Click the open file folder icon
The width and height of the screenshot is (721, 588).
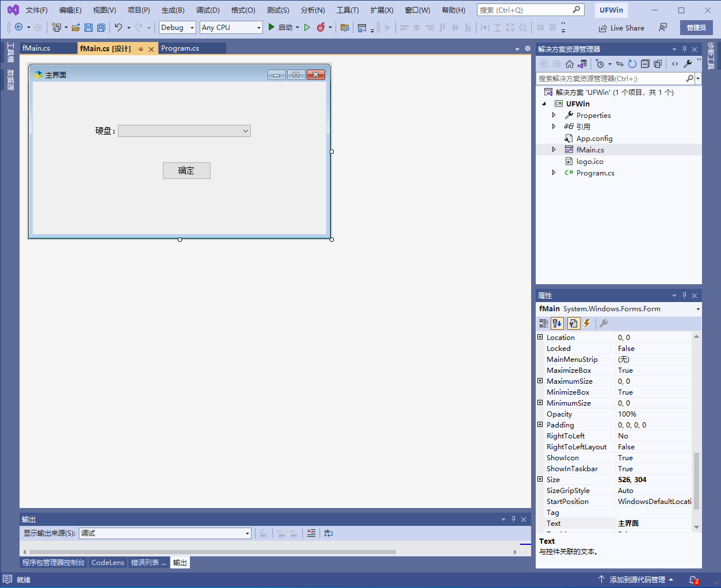pyautogui.click(x=76, y=27)
